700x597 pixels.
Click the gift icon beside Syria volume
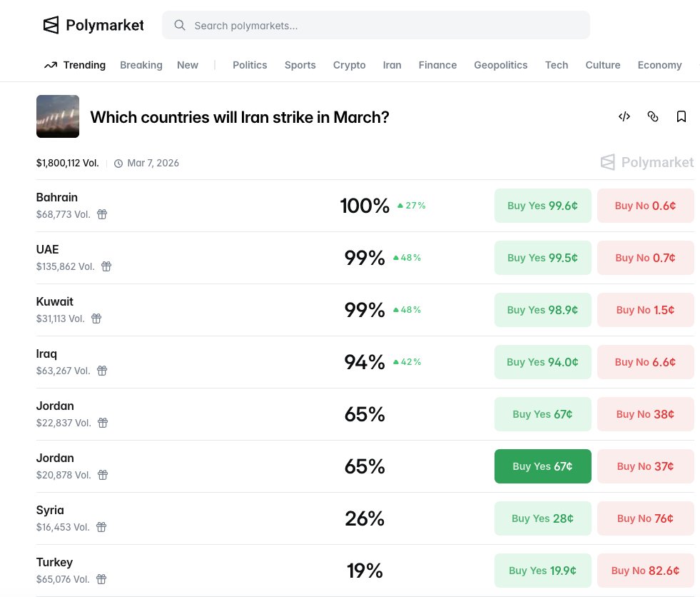(x=101, y=527)
